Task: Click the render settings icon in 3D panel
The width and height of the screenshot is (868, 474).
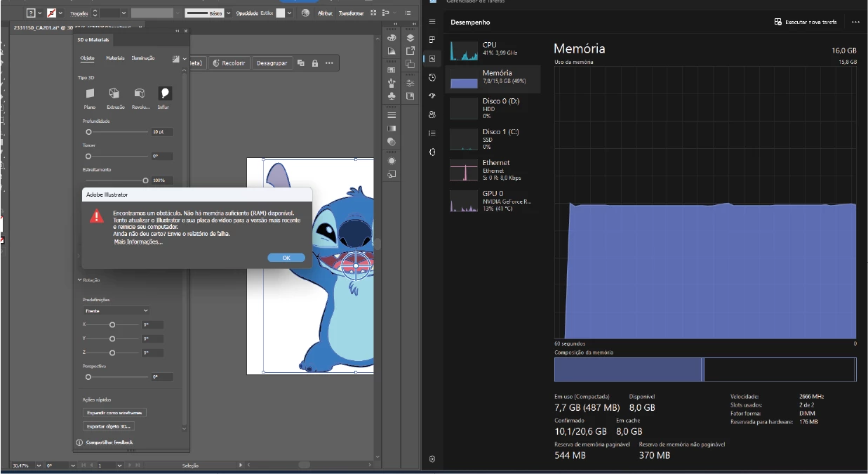Action: (x=176, y=60)
